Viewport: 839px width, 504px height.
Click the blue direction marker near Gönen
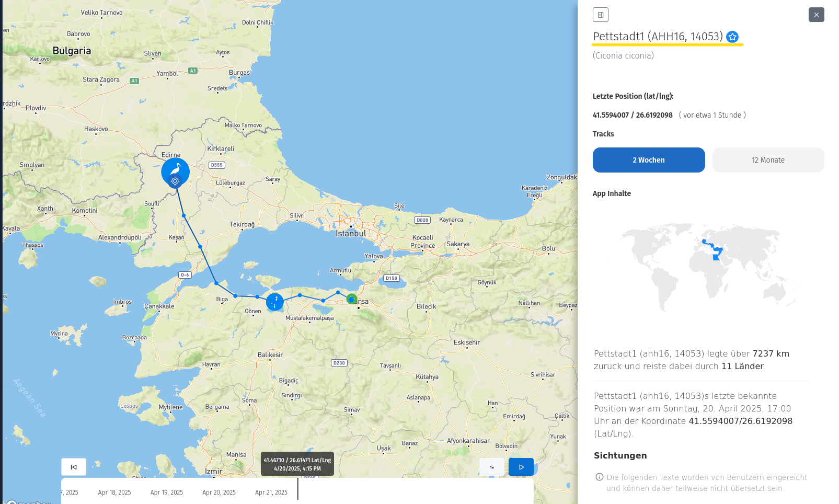click(x=274, y=302)
